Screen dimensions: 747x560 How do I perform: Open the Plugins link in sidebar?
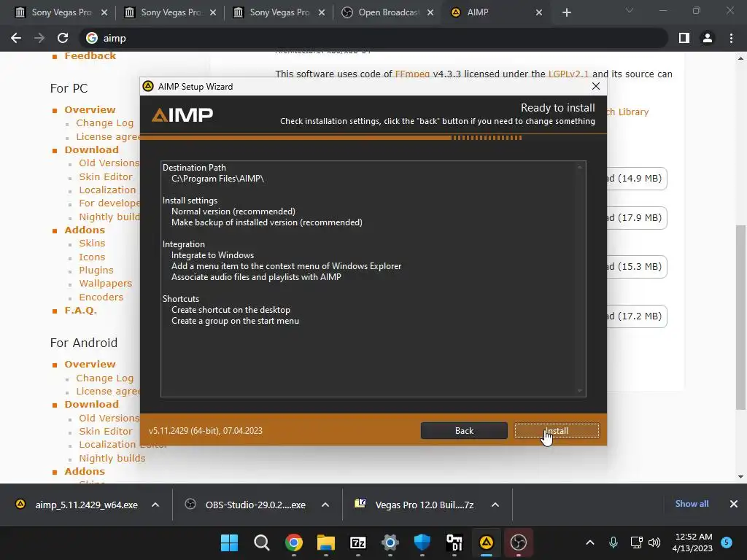(96, 270)
